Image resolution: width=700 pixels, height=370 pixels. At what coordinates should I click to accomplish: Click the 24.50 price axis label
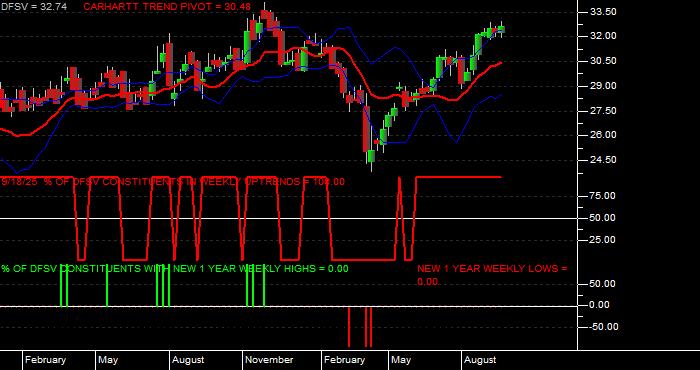pos(604,160)
